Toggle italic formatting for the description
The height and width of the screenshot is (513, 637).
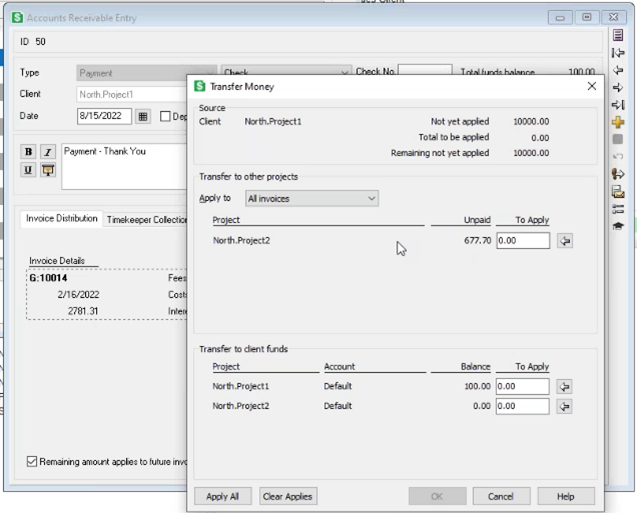pyautogui.click(x=47, y=152)
